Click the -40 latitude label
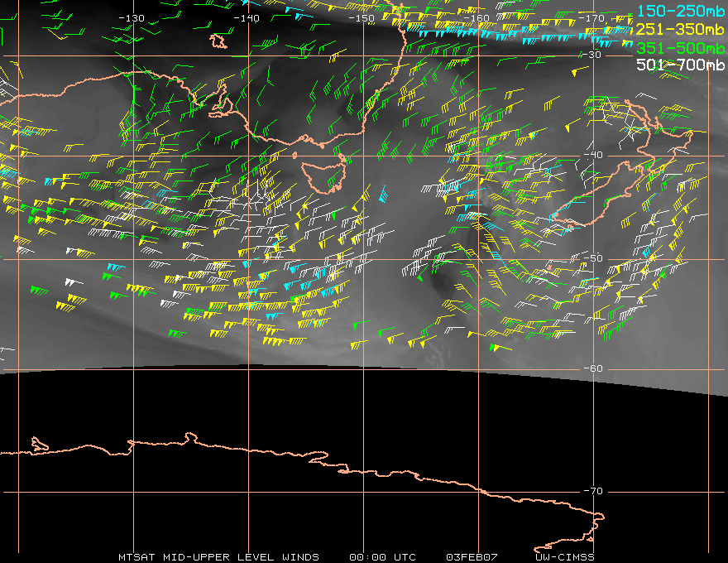This screenshot has width=728, height=563. (x=593, y=156)
